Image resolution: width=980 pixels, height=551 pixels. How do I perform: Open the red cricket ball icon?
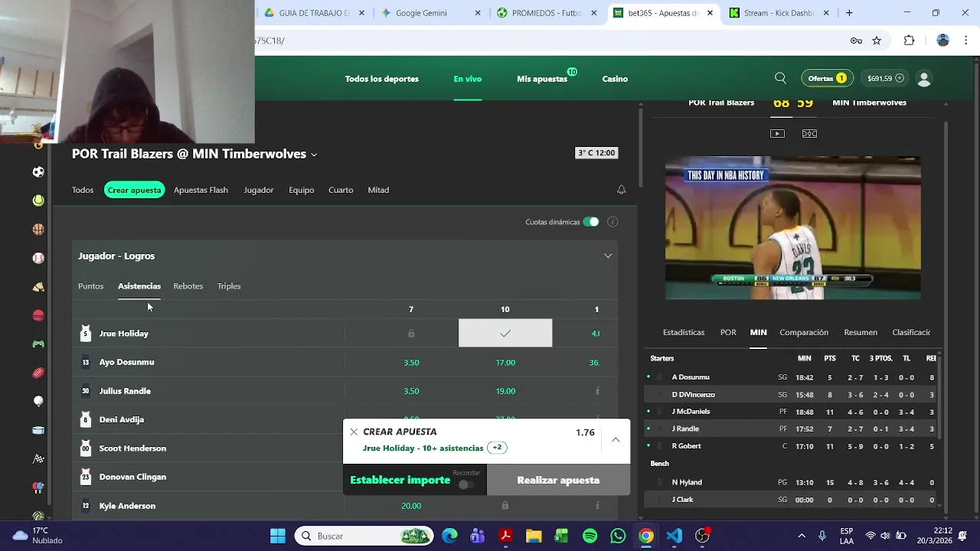click(x=38, y=315)
